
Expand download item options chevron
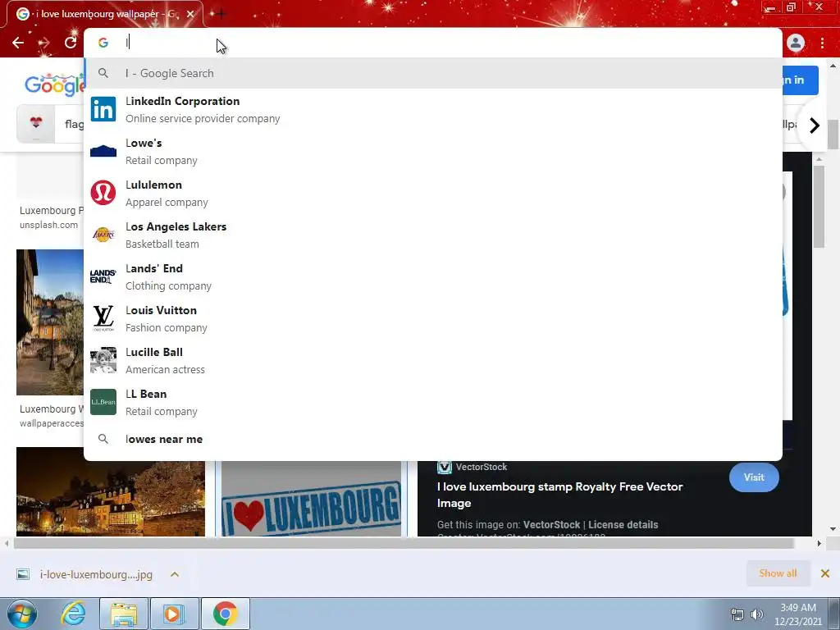pos(175,574)
